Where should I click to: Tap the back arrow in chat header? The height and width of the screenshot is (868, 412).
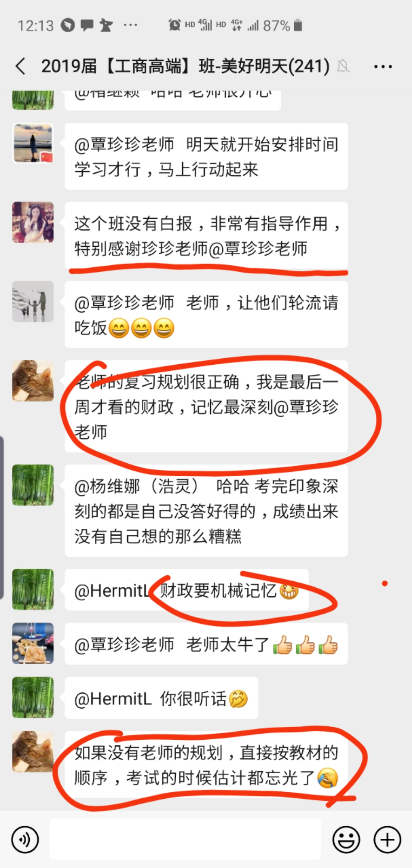click(x=21, y=66)
